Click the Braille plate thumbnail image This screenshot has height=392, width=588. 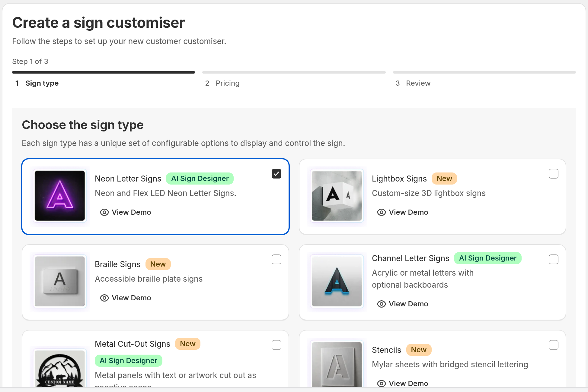click(60, 281)
